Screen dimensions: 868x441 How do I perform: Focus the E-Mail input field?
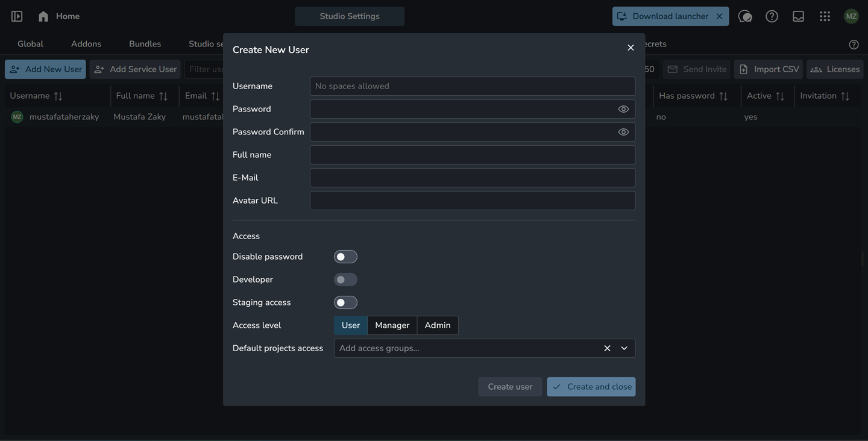(473, 178)
